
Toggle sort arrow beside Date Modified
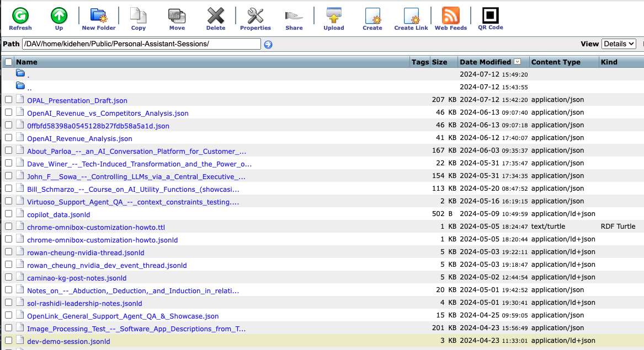point(518,62)
